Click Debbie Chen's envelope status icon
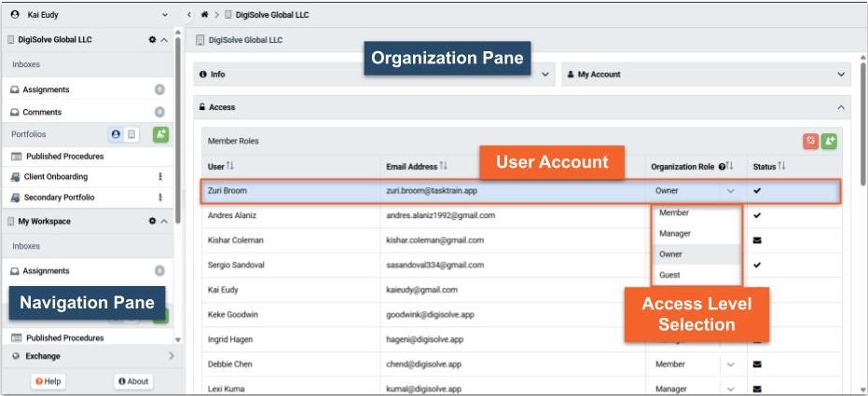 757,364
